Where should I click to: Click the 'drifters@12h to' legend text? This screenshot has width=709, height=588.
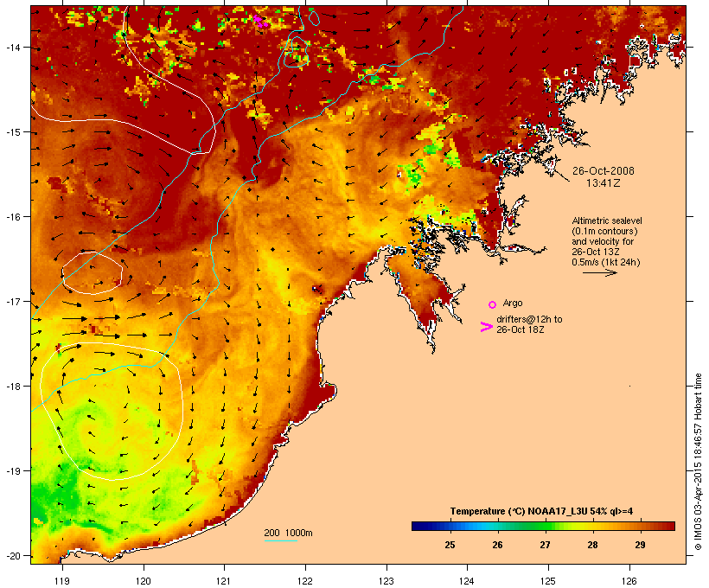tap(529, 319)
